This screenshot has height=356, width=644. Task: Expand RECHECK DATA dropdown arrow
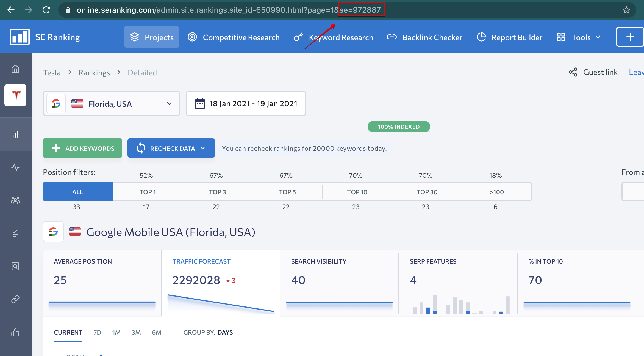pos(203,148)
